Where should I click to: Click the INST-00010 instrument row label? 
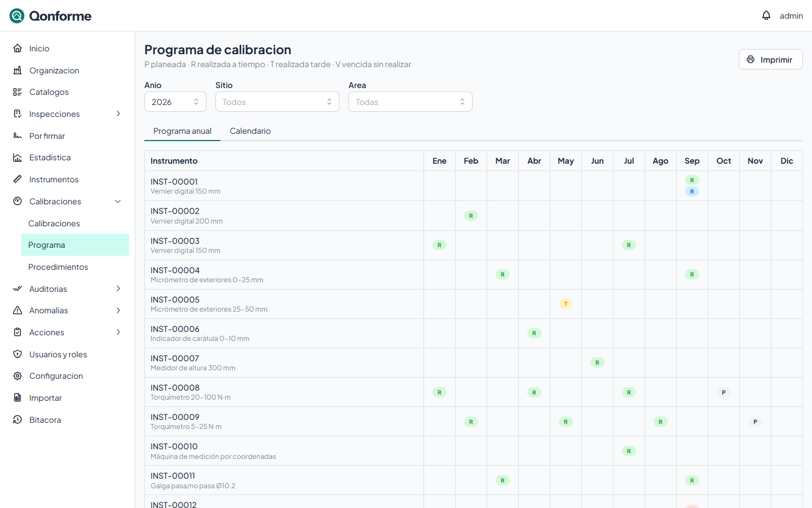(174, 446)
